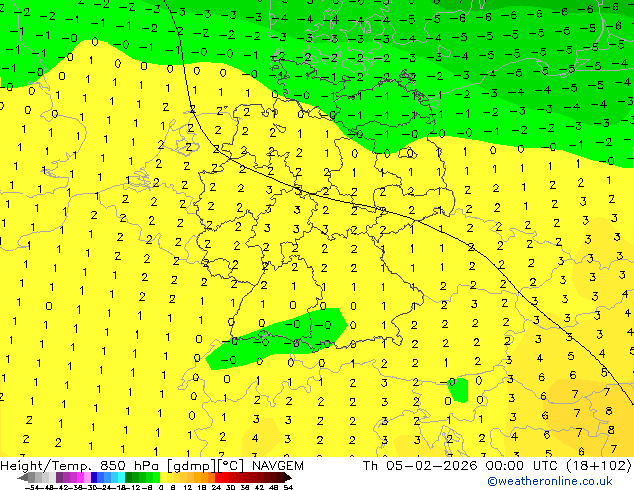Click the '850 hPa' level text
The image size is (634, 490).
pos(130,466)
